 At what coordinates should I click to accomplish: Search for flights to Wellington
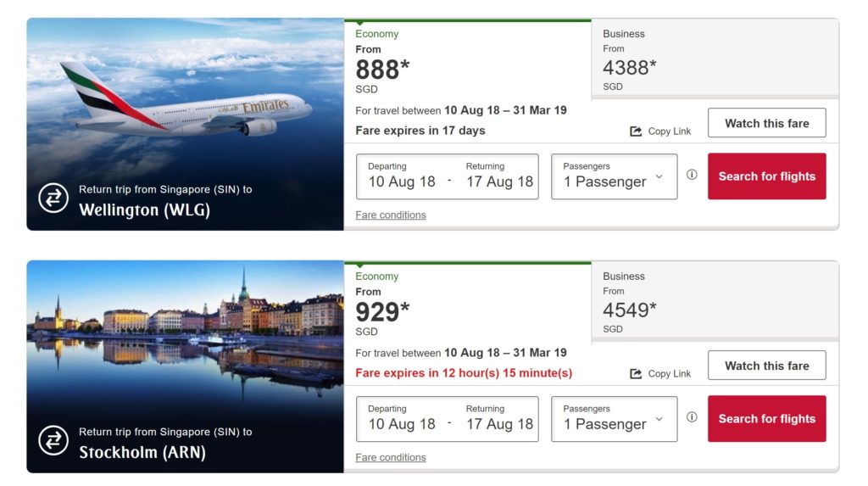click(x=766, y=176)
